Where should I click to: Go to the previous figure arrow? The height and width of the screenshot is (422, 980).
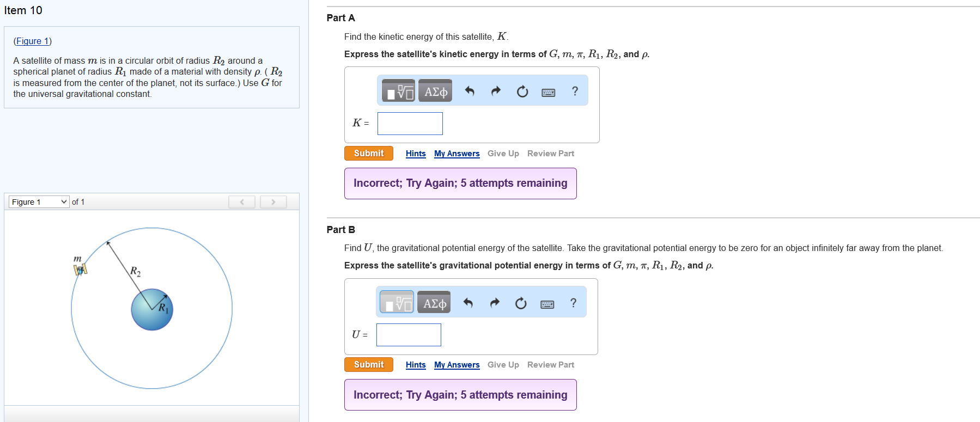(x=242, y=202)
